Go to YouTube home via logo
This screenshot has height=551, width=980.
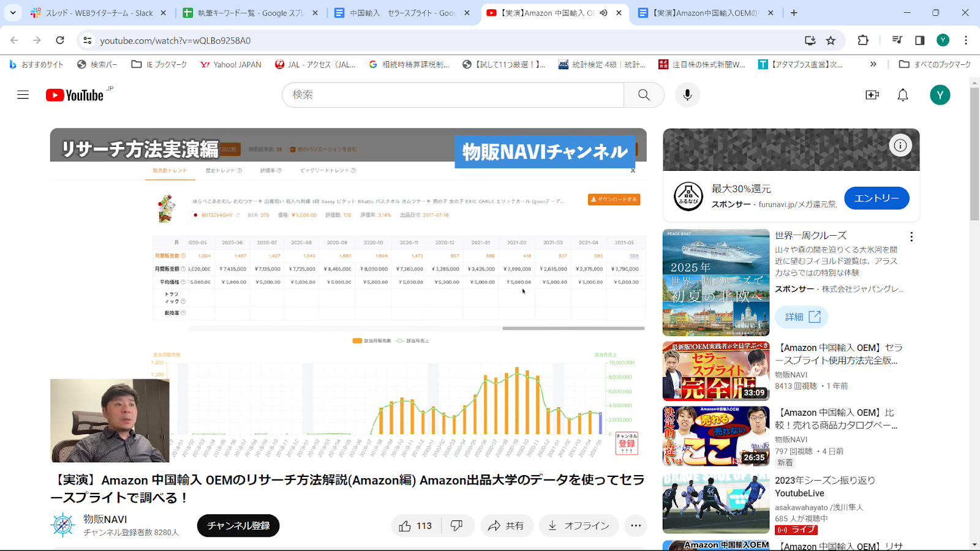click(x=75, y=95)
